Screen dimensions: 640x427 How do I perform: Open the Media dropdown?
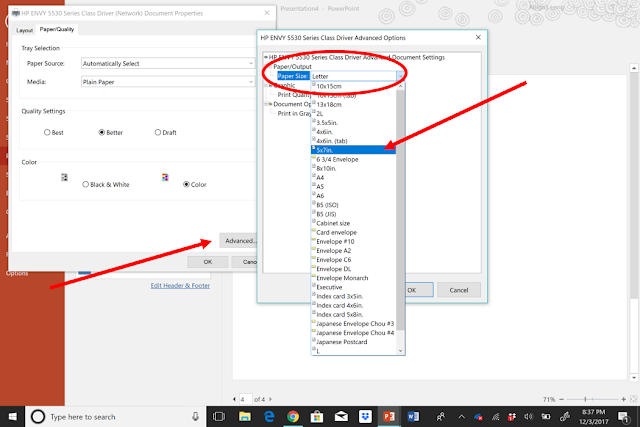(168, 82)
